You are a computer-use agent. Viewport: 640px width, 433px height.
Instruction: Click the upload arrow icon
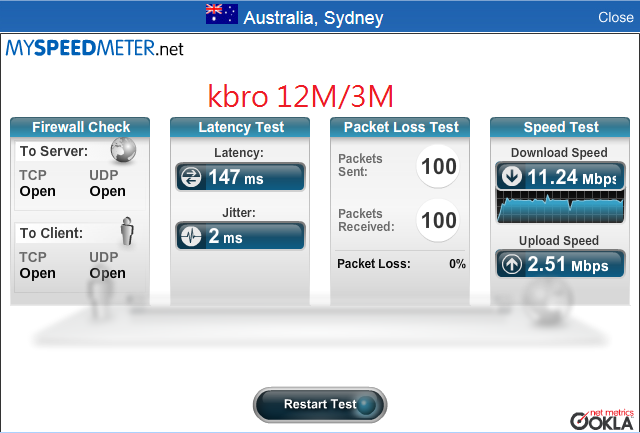point(511,264)
